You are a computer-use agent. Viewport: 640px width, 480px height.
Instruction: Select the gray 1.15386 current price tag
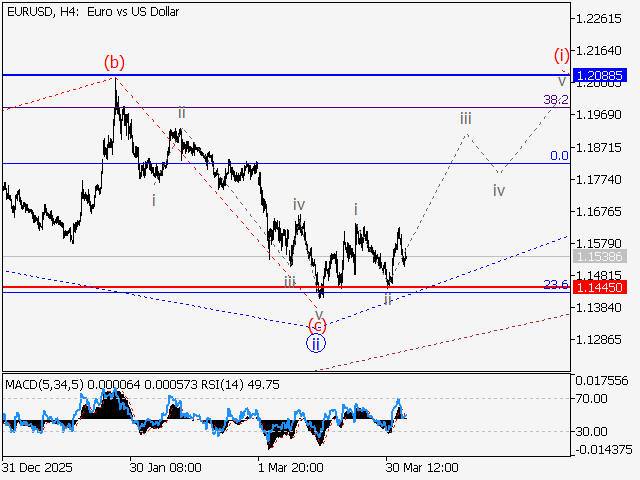click(600, 257)
